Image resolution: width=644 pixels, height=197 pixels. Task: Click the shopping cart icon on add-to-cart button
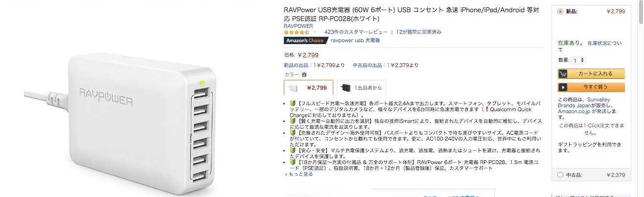(563, 74)
